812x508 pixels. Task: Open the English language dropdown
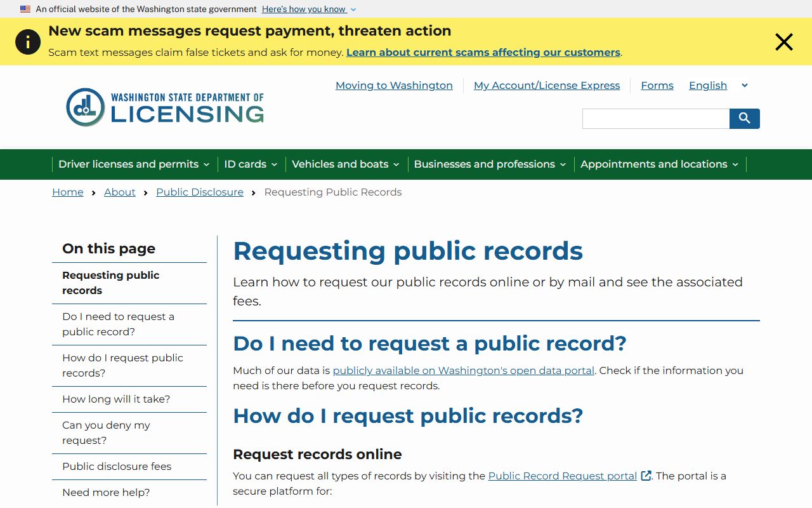pos(719,86)
